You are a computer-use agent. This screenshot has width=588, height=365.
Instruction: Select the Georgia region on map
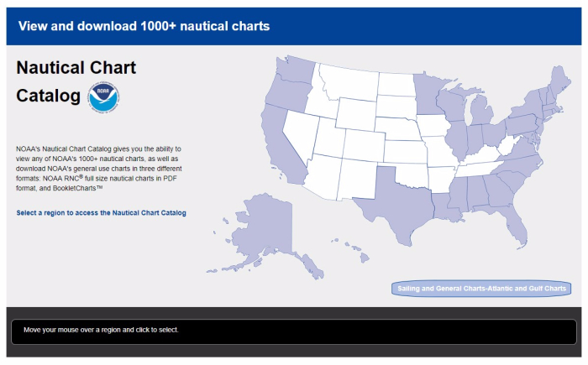pyautogui.click(x=499, y=190)
